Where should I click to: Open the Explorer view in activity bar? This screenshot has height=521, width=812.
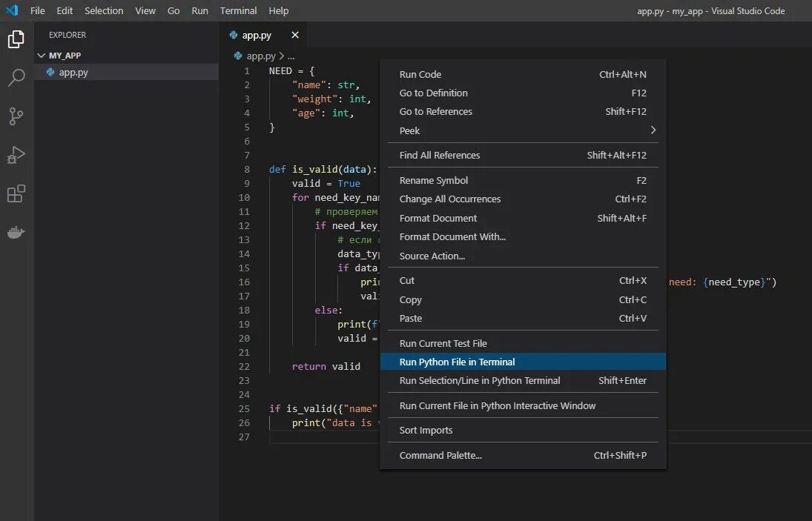coord(16,39)
